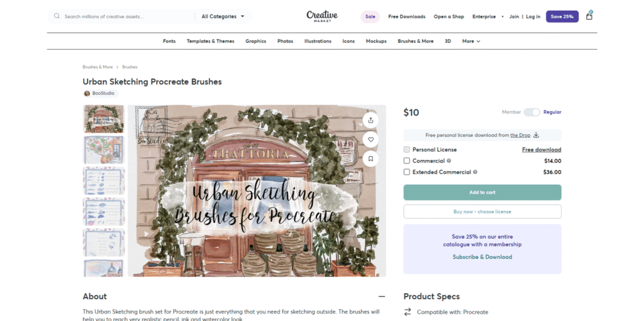Click the heart like icon

point(370,139)
